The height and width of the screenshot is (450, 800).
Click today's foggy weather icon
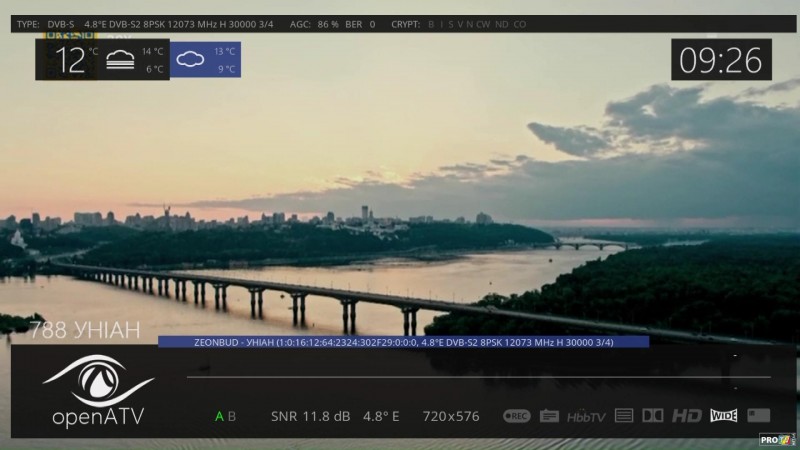[120, 60]
